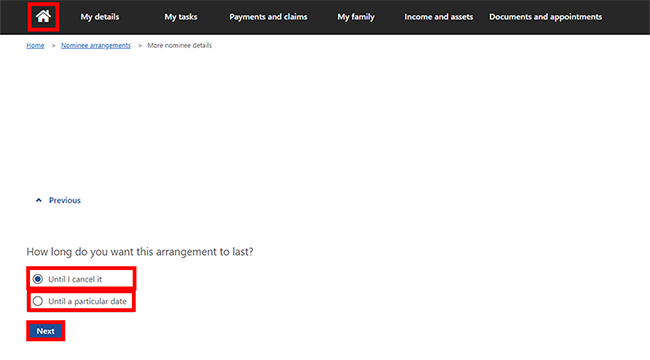
Task: Click the blue Next button
Action: click(46, 331)
